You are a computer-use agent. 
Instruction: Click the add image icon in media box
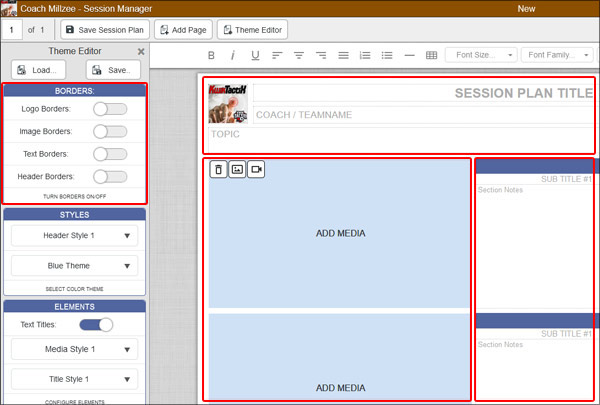pyautogui.click(x=237, y=170)
